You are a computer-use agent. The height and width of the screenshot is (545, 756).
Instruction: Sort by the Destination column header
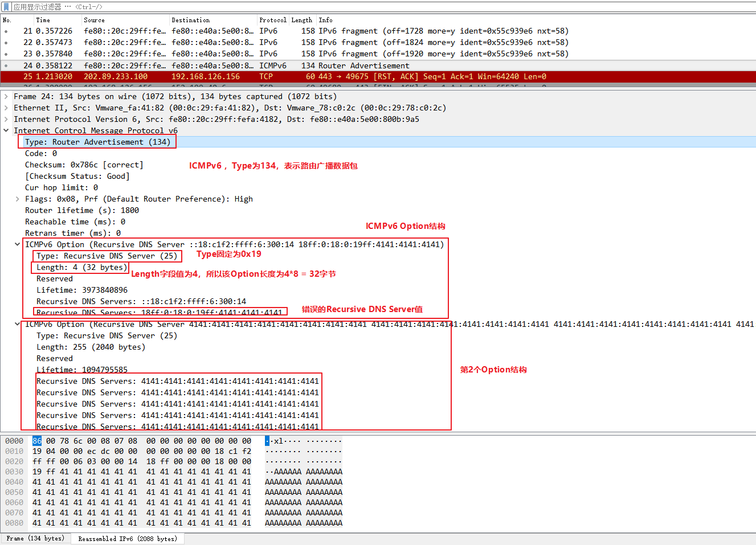coord(213,20)
